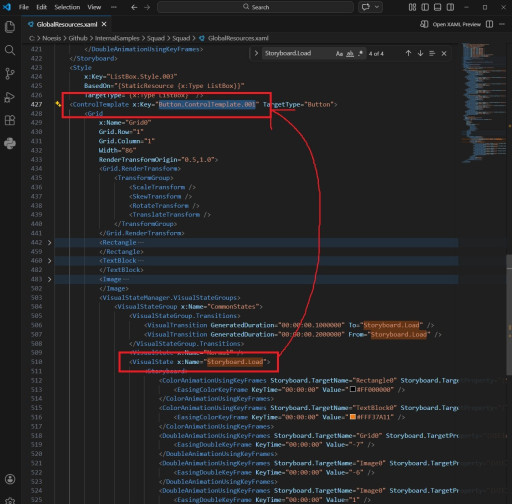Go to next find match
The width and height of the screenshot is (512, 504).
coord(420,53)
